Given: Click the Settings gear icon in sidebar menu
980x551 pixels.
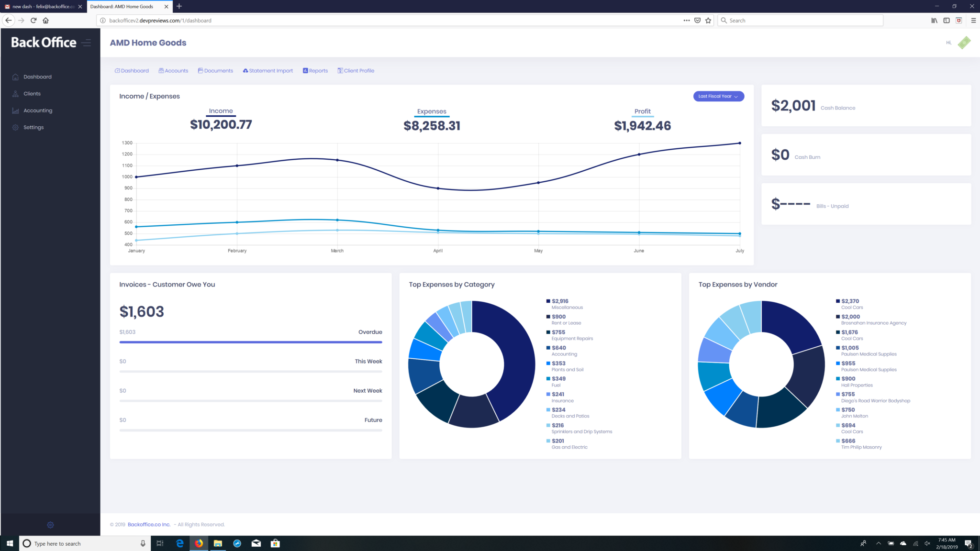Looking at the screenshot, I should [15, 127].
